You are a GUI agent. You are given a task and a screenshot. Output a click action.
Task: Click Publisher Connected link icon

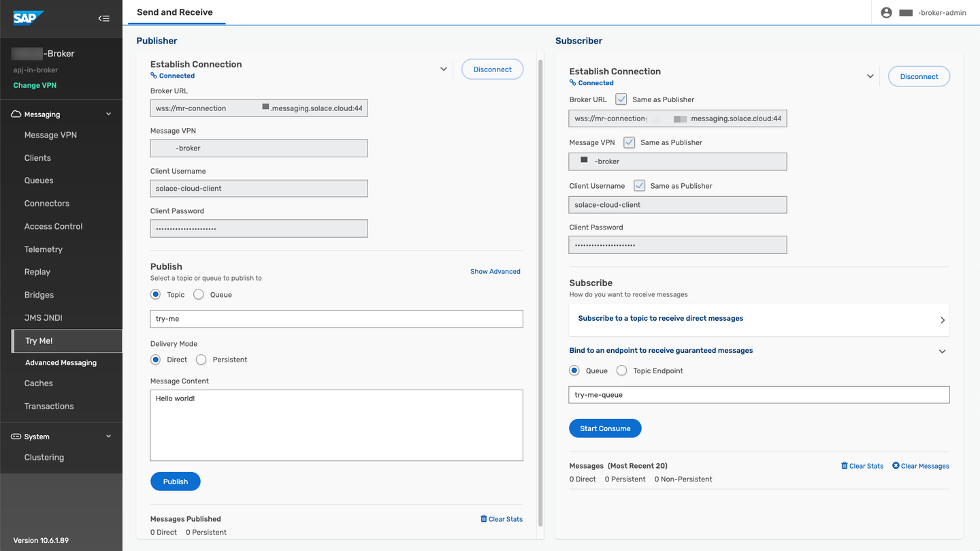click(154, 76)
